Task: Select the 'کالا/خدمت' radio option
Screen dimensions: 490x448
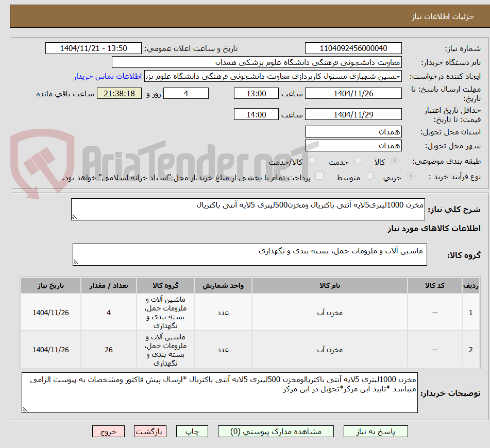Action: pyautogui.click(x=312, y=161)
